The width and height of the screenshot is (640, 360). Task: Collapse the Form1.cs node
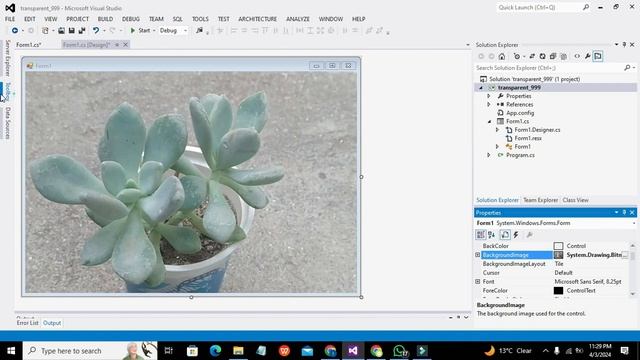(489, 122)
